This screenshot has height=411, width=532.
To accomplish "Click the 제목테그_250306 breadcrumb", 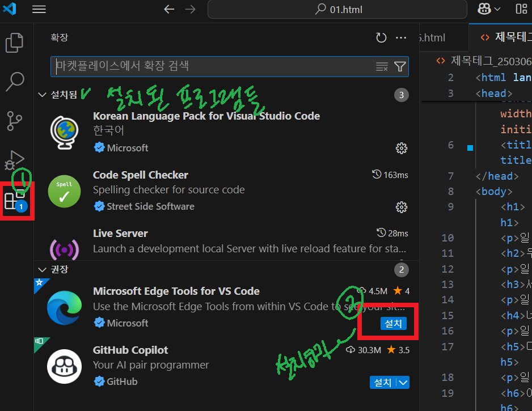I will [491, 61].
